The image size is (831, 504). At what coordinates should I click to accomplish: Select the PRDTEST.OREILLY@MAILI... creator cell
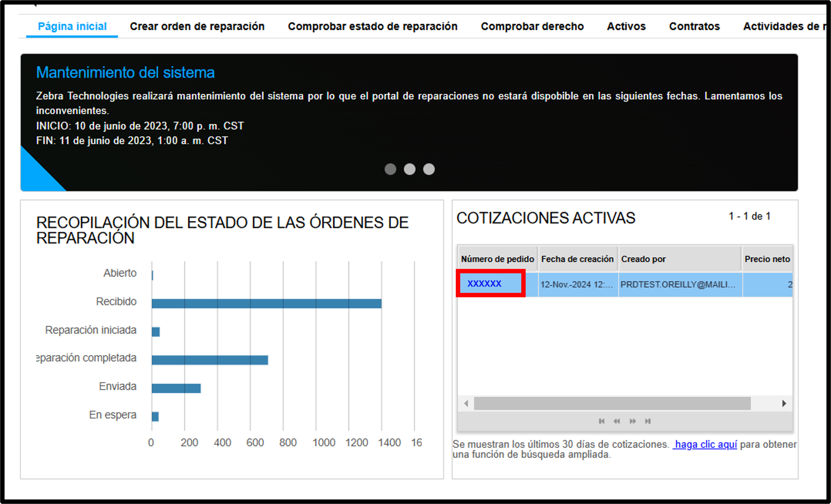pyautogui.click(x=680, y=285)
